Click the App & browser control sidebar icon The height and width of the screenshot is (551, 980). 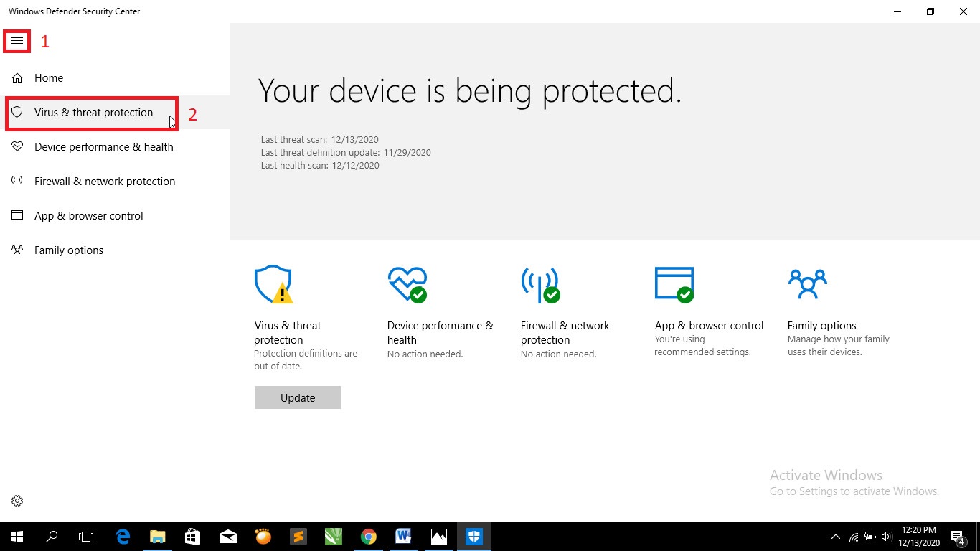[17, 215]
